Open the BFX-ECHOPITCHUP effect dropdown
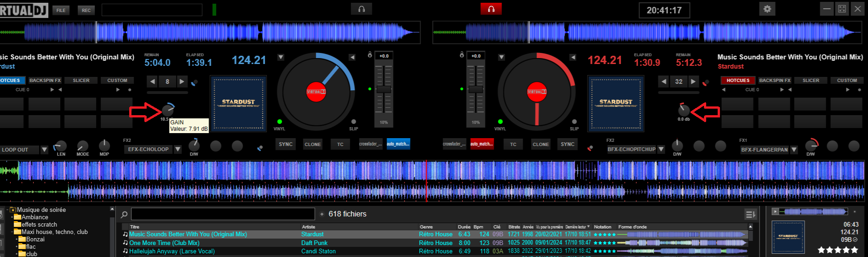Viewport: 868px width, 257px height. coord(661,149)
